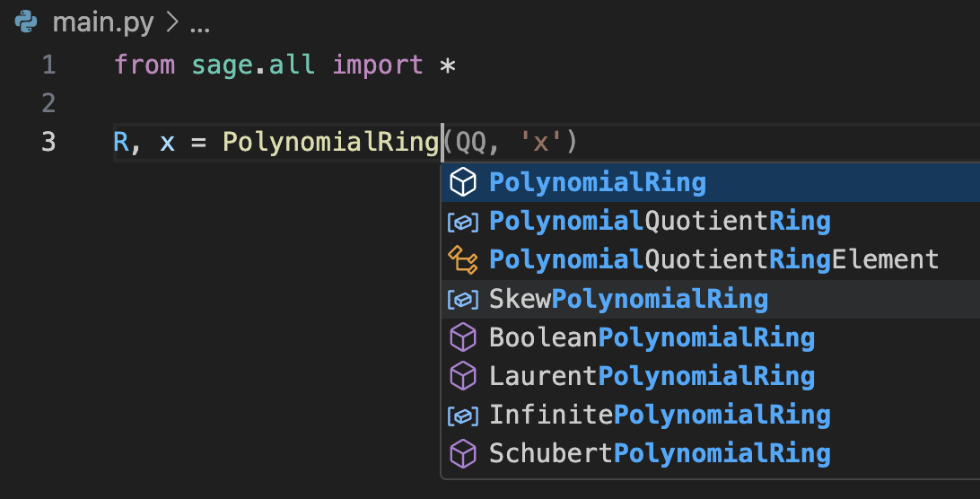Click the purple cube icon beside SchubertPolynomialRing
980x499 pixels.
coord(463,454)
